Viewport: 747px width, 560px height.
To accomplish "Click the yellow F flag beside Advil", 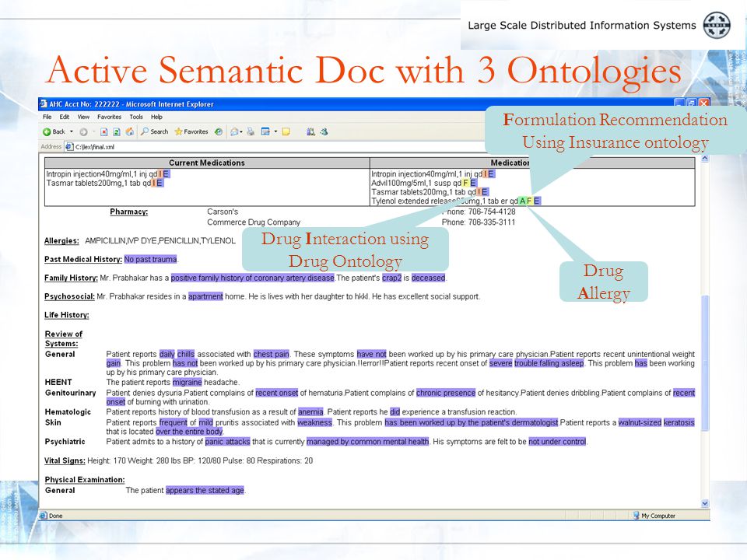I will 465,183.
